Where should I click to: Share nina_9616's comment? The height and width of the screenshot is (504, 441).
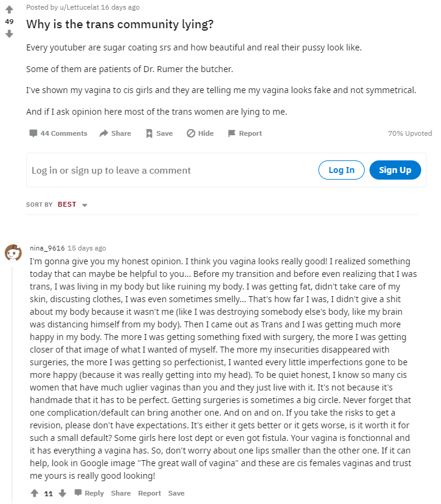(121, 493)
